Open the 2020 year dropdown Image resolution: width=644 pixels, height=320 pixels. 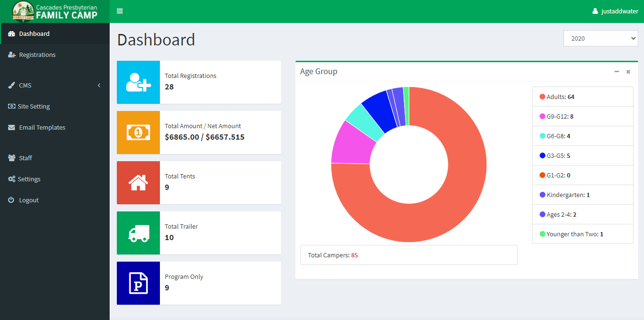[x=600, y=38]
